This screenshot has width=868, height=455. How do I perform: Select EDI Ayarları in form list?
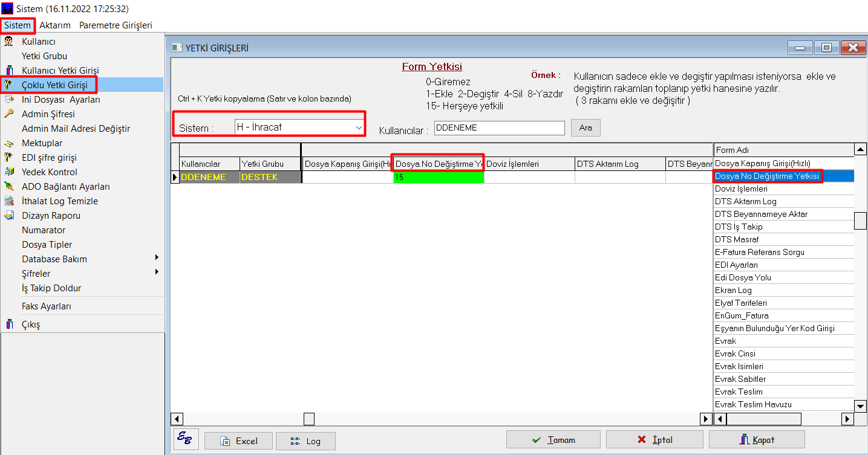click(x=784, y=265)
